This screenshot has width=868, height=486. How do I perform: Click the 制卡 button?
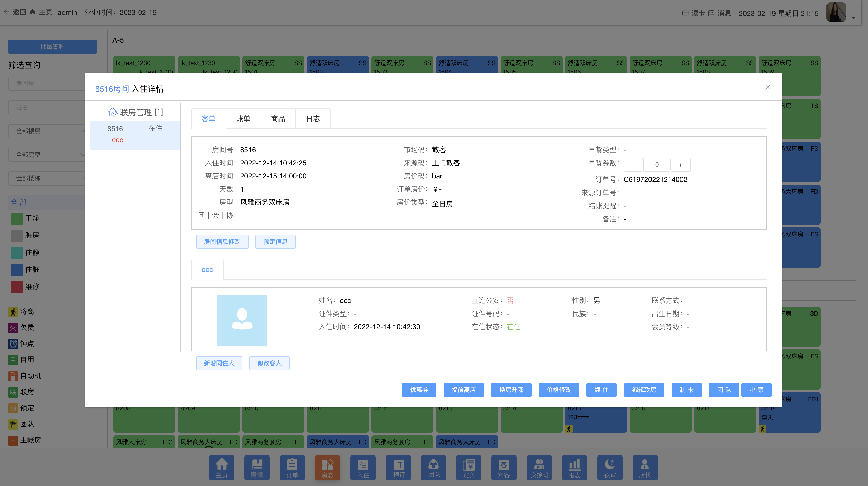pos(686,390)
